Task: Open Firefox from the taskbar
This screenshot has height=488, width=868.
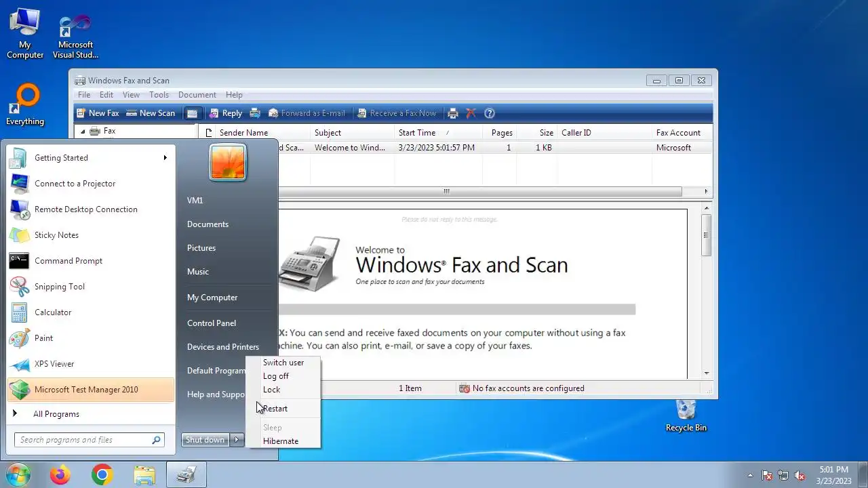Action: tap(60, 475)
